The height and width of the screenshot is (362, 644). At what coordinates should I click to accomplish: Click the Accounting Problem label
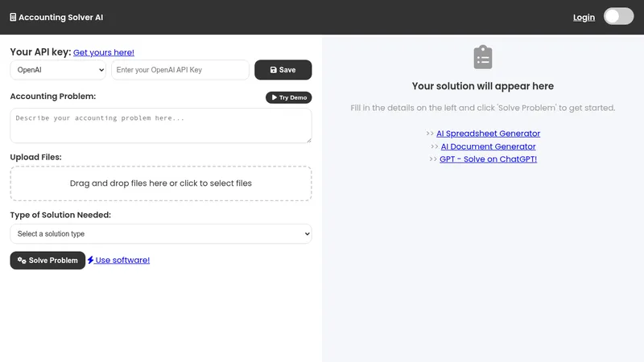(53, 96)
